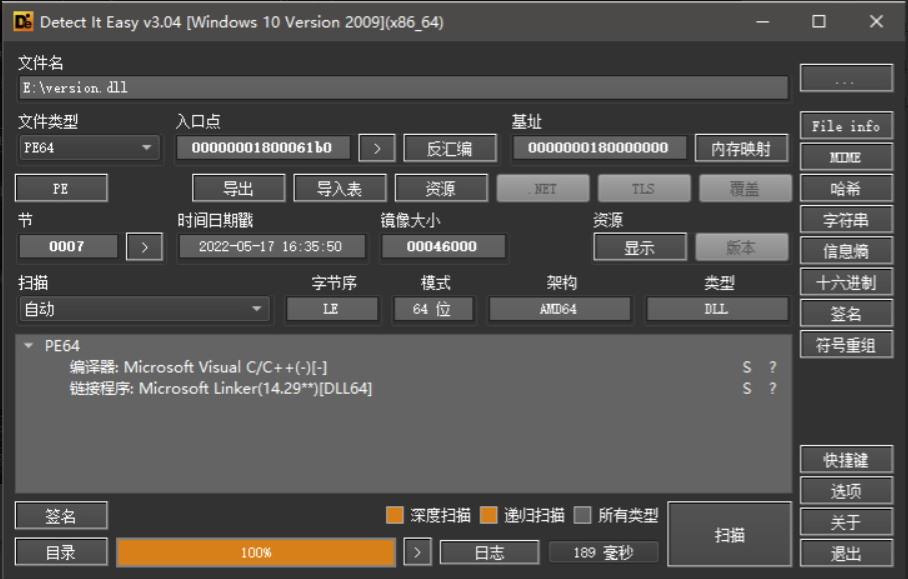
Task: Disable the 深度扫描 deep scan checkbox
Action: pyautogui.click(x=395, y=516)
